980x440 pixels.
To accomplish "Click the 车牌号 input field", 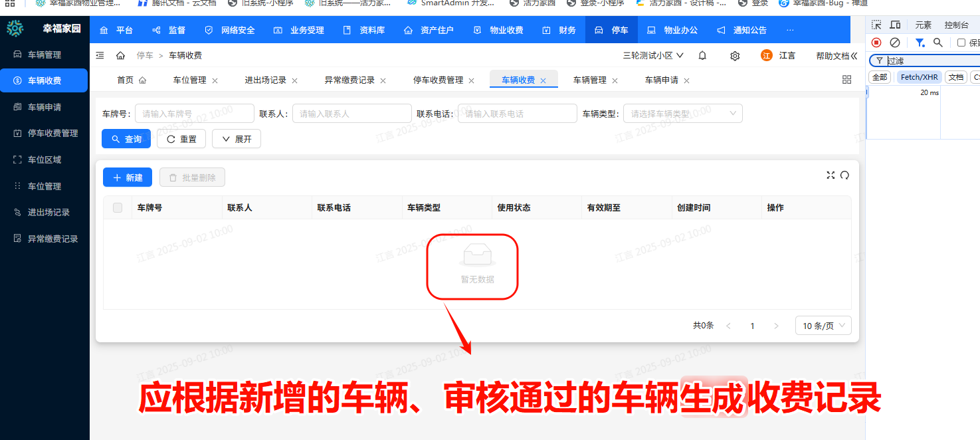I will point(194,114).
